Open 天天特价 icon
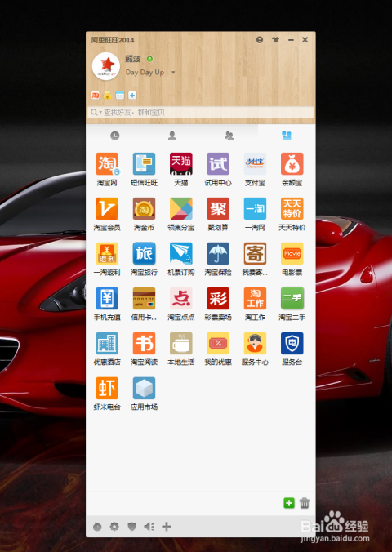This screenshot has height=552, width=392. 292,209
